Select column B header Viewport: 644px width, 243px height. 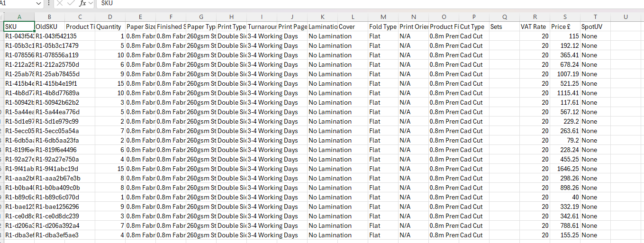49,17
